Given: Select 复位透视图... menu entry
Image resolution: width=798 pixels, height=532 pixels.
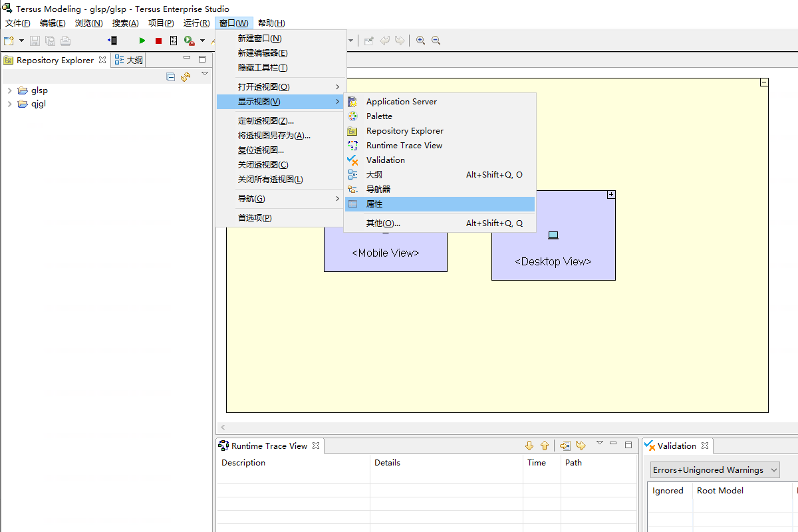Looking at the screenshot, I should point(281,150).
